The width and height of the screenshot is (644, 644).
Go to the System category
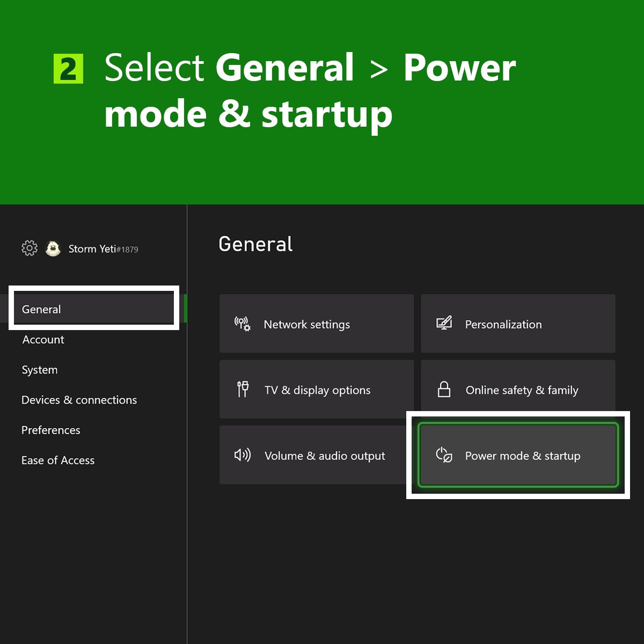pyautogui.click(x=40, y=370)
